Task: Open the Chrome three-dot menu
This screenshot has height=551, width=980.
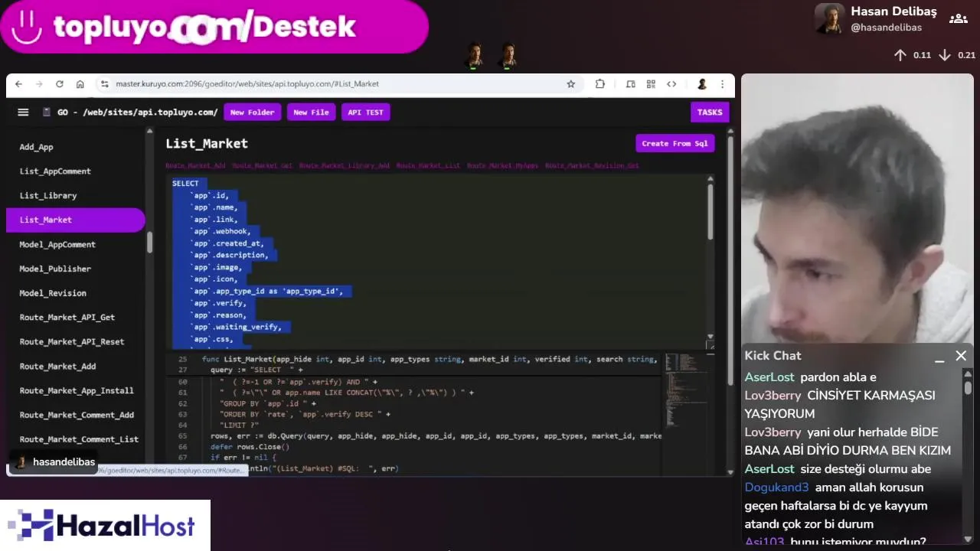Action: (722, 84)
